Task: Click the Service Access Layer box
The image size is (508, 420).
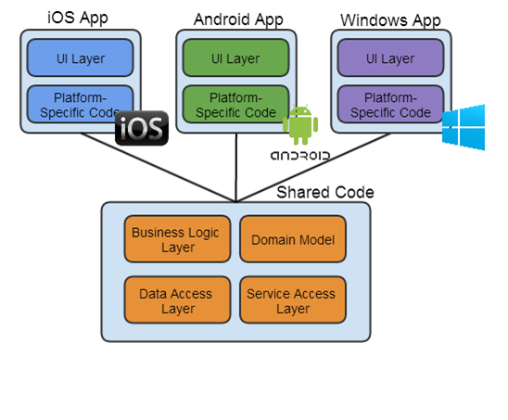Action: [x=293, y=300]
